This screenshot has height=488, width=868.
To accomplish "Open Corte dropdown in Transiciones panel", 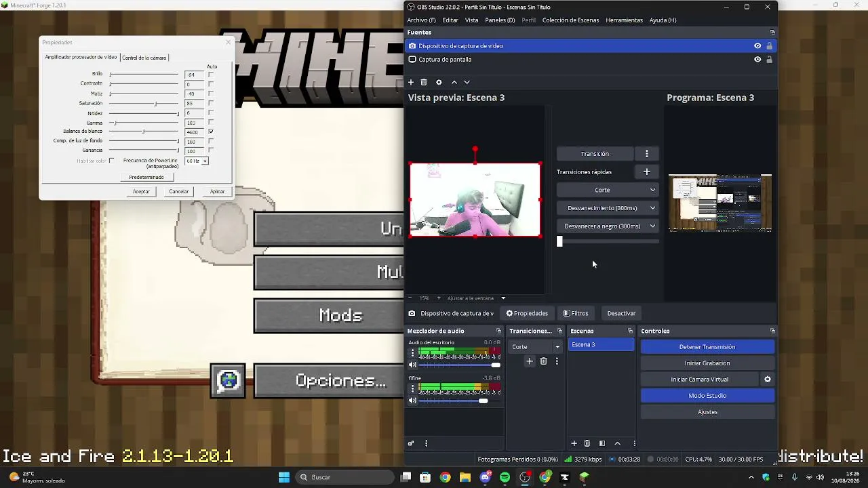I will point(536,347).
